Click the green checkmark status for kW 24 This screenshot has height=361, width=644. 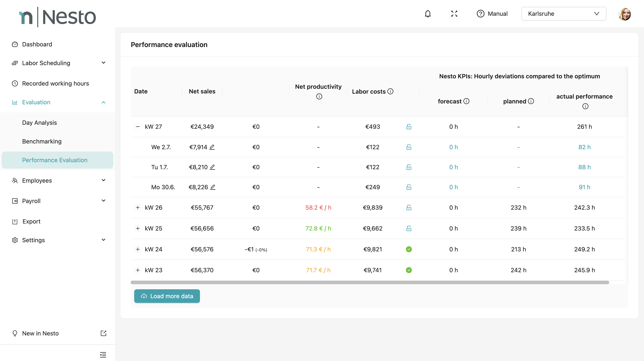[x=409, y=249]
